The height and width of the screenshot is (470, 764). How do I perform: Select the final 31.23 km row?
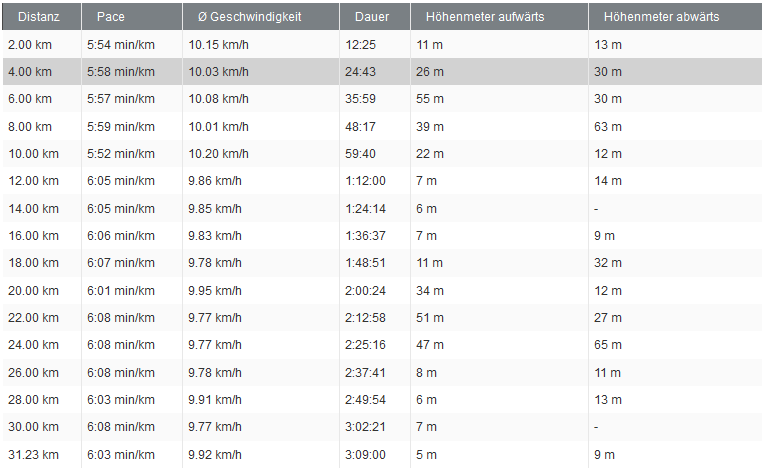click(380, 454)
